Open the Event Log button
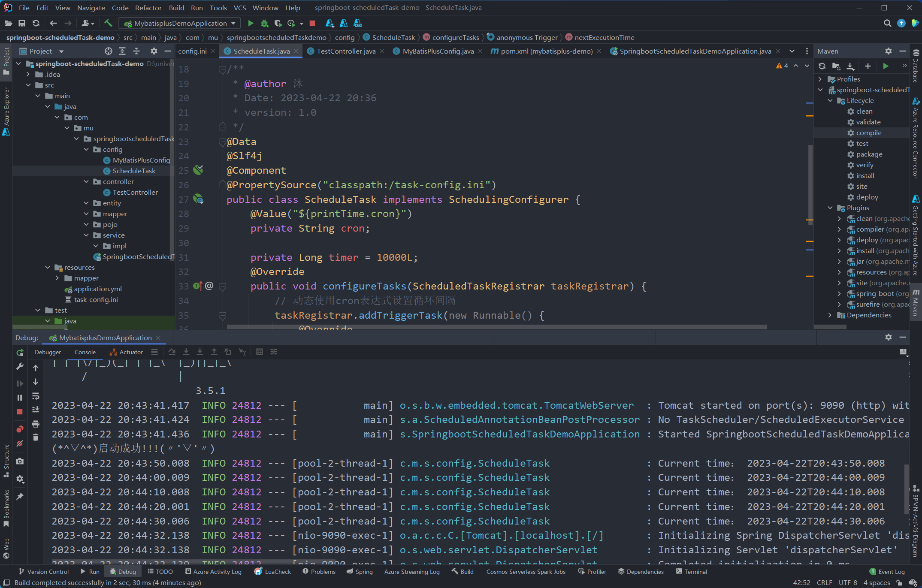This screenshot has height=588, width=922. click(887, 572)
